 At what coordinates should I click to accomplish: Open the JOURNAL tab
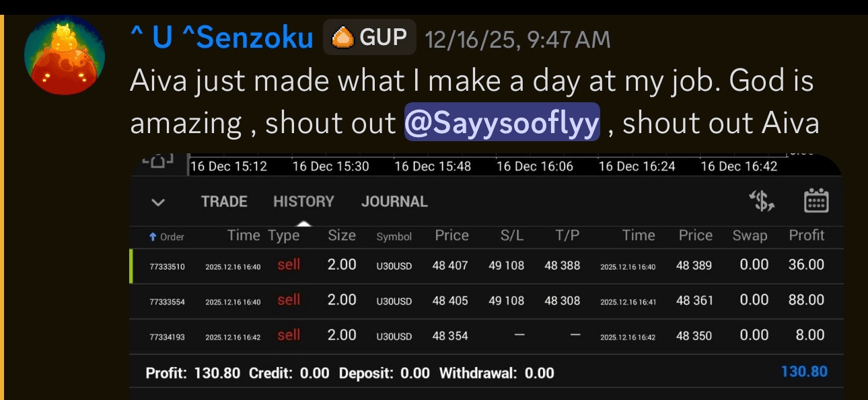tap(394, 202)
